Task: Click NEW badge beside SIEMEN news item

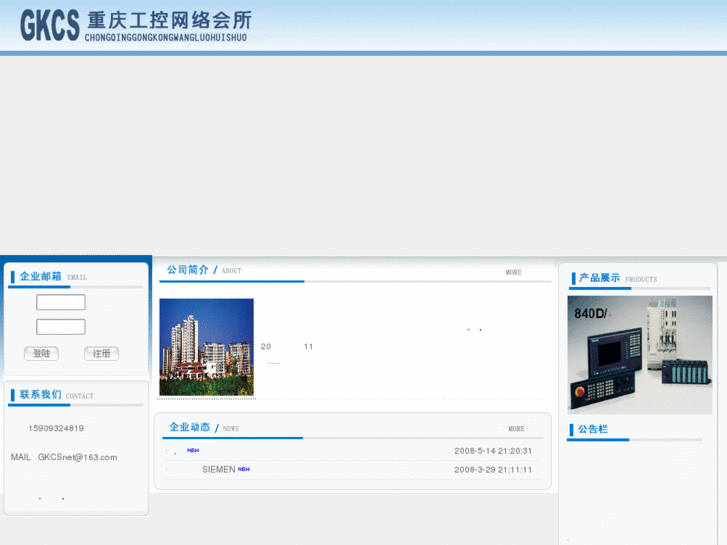Action: coord(244,469)
